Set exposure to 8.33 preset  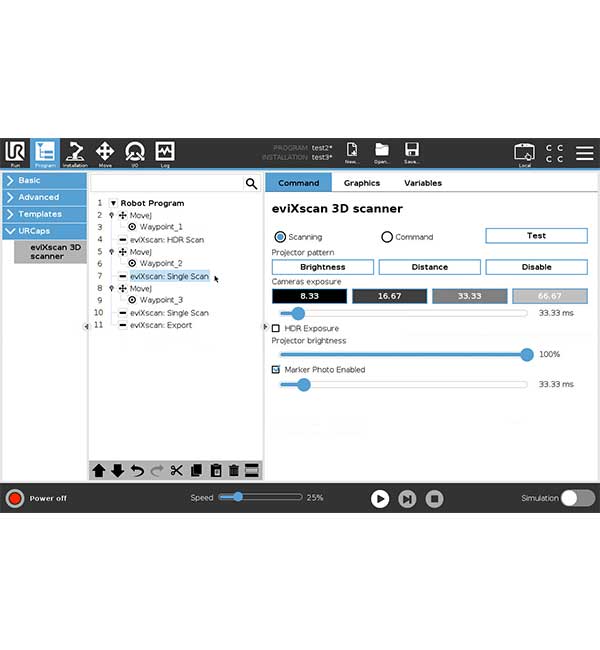tap(309, 296)
